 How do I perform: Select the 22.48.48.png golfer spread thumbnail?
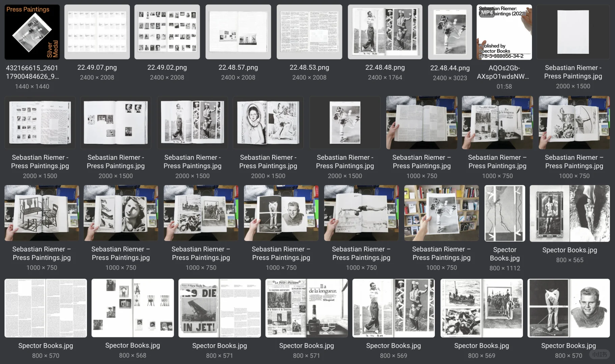(x=385, y=32)
